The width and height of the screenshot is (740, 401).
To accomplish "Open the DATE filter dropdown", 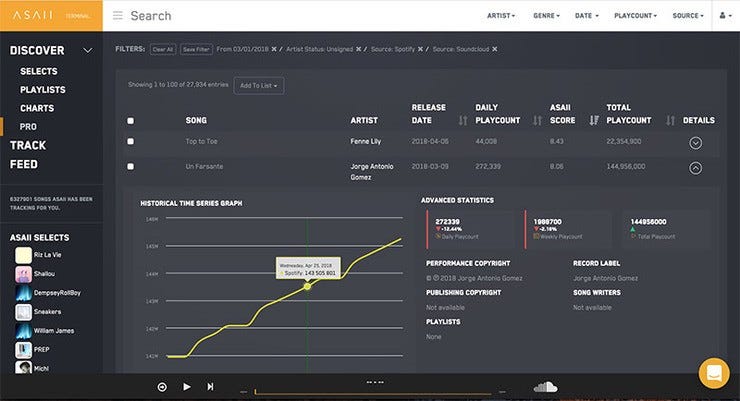I will 587,16.
